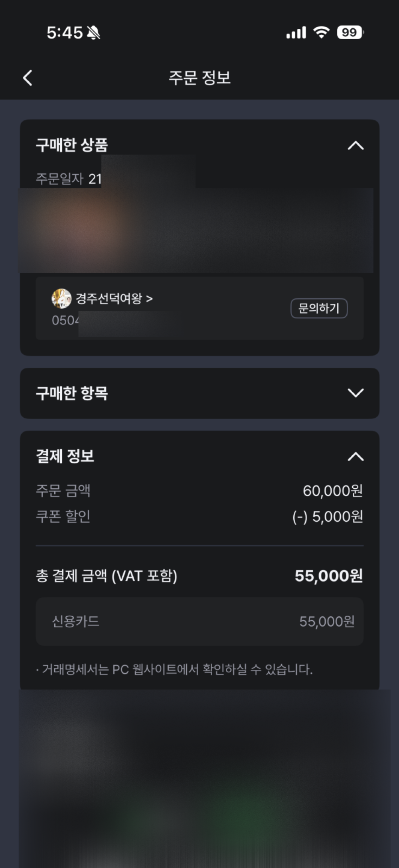Tap the 주문 금액 60,000원 row
This screenshot has width=399, height=868.
pyautogui.click(x=199, y=491)
